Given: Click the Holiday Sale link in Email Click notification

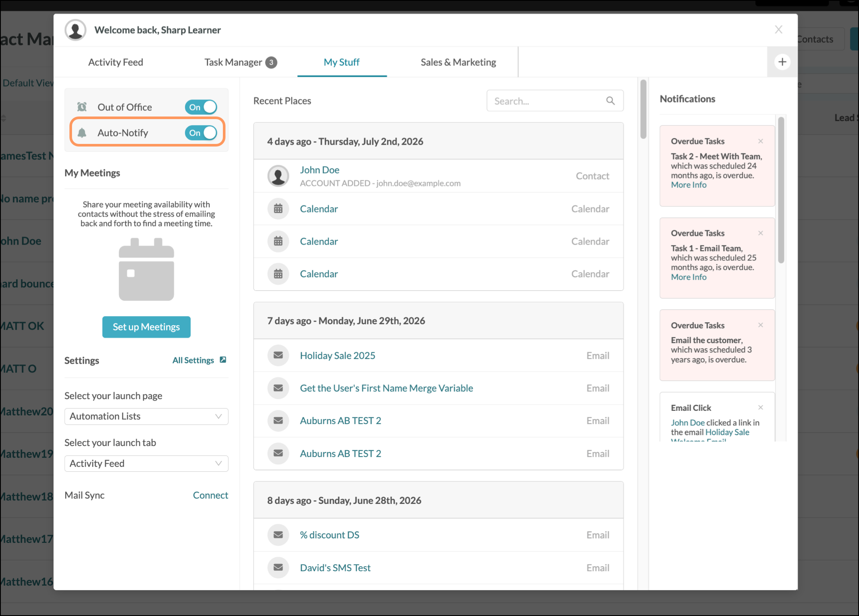Looking at the screenshot, I should (x=727, y=432).
